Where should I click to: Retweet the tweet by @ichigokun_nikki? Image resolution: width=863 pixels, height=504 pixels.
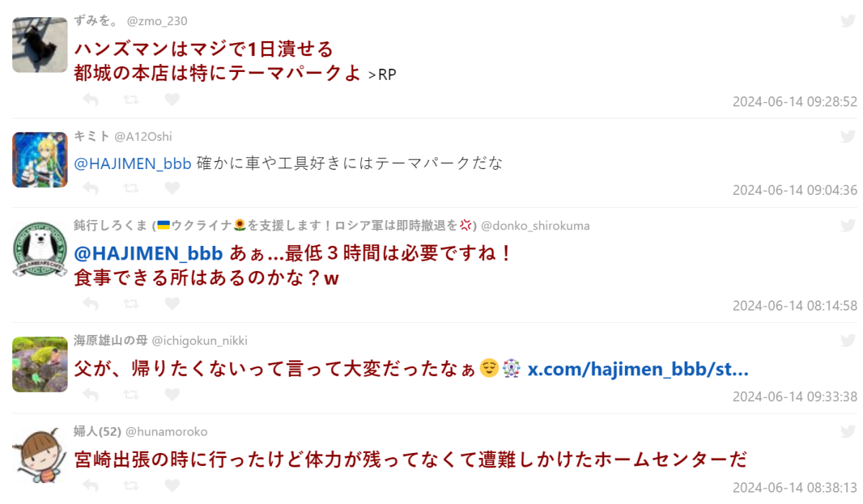[132, 394]
